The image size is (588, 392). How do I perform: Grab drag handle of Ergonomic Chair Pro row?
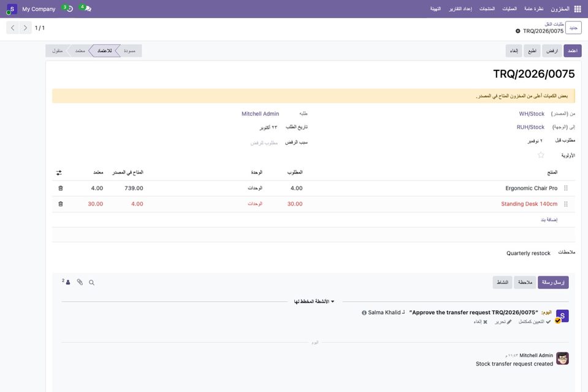coord(566,188)
